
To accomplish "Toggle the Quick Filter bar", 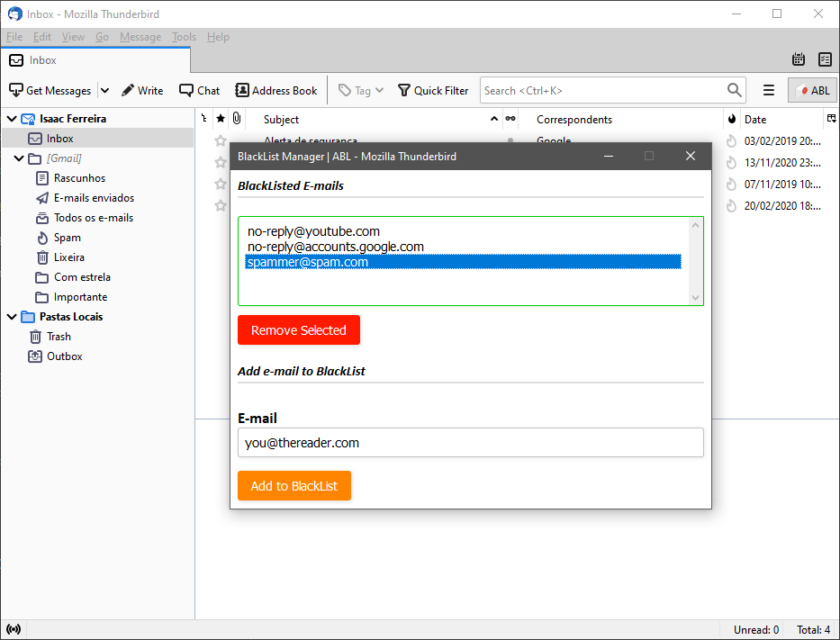I will pyautogui.click(x=433, y=91).
